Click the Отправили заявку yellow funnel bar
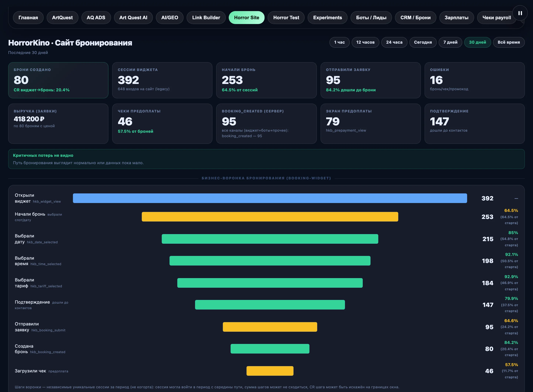 [270, 327]
